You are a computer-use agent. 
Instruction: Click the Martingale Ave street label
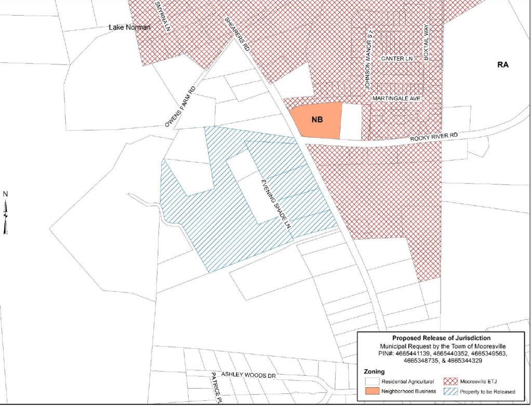coord(396,98)
